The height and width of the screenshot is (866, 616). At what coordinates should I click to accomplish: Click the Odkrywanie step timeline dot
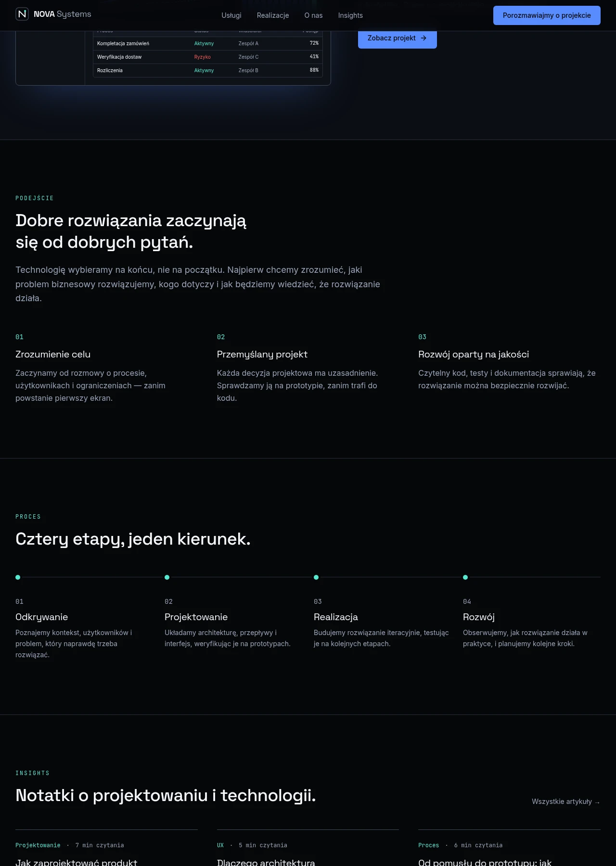click(x=18, y=577)
